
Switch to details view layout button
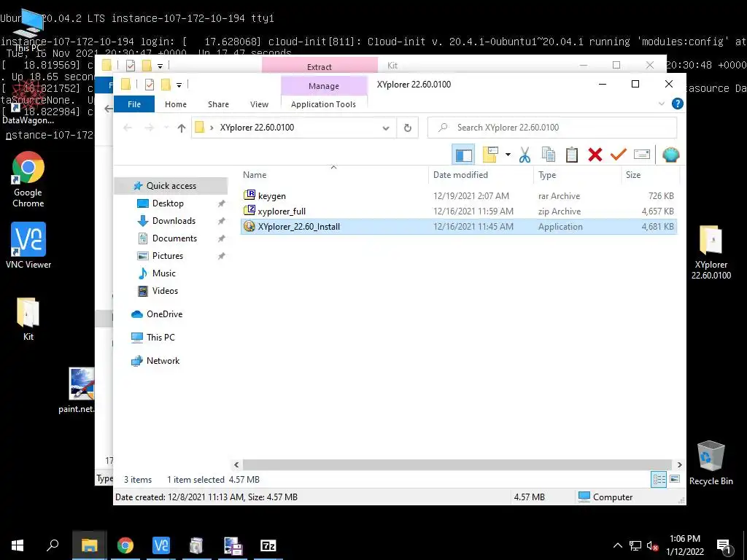click(659, 480)
